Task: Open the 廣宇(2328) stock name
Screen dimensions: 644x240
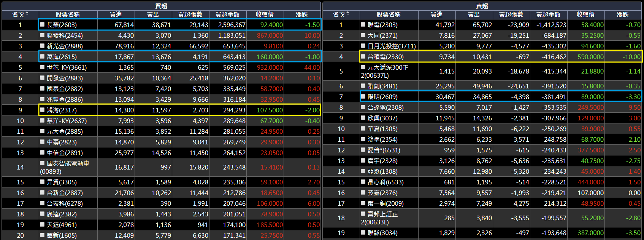Action: click(x=382, y=161)
